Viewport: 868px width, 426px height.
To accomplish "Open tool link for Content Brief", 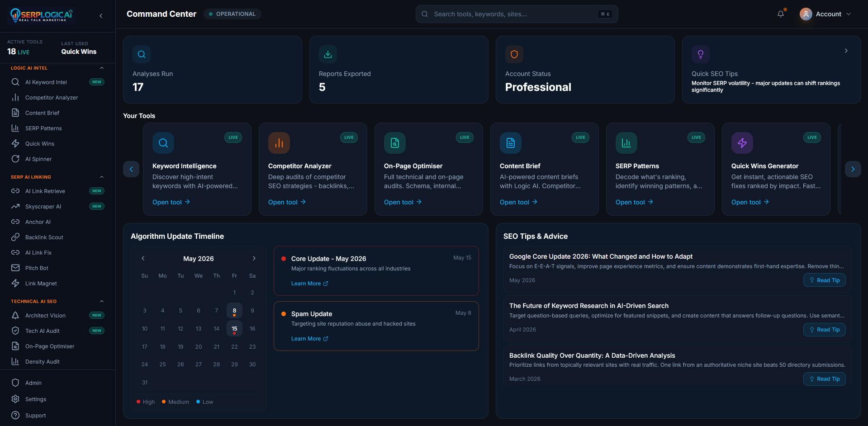I will 518,202.
